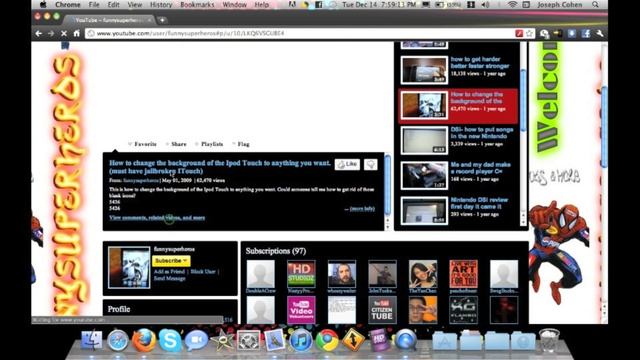Click 'View comments, related videos, and more'
The height and width of the screenshot is (360, 640).
157,218
